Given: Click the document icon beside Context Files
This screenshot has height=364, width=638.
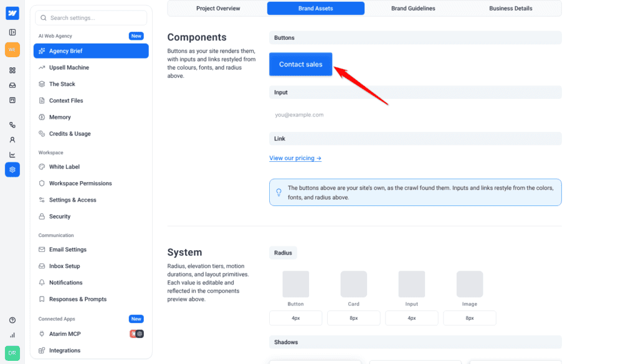Looking at the screenshot, I should click(x=42, y=100).
